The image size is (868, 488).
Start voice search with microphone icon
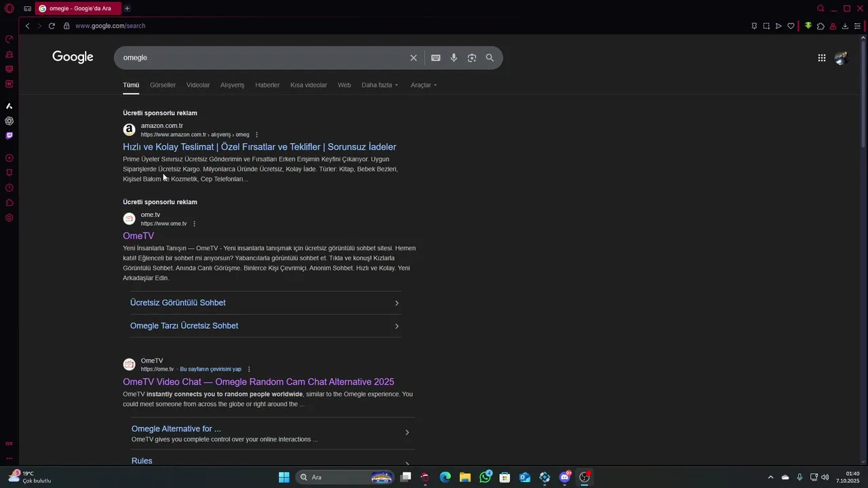[x=454, y=58]
